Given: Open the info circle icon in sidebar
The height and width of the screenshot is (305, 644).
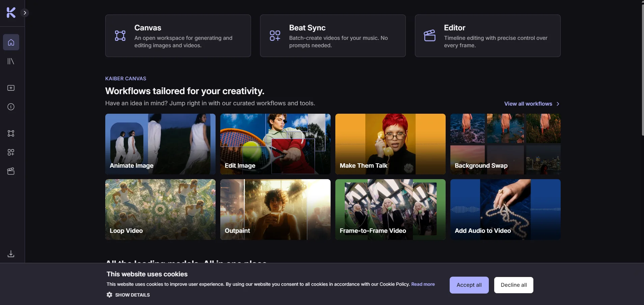Looking at the screenshot, I should [11, 107].
